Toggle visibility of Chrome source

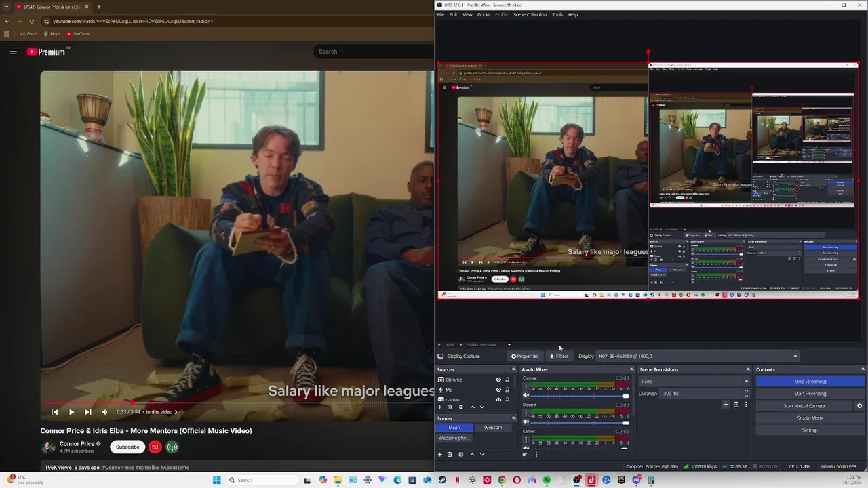click(498, 380)
